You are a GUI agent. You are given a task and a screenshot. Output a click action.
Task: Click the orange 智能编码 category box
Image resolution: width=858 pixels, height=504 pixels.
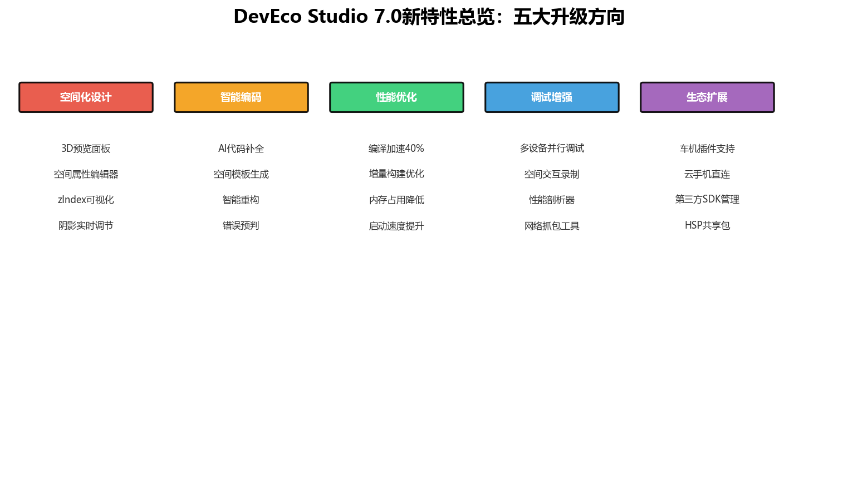[241, 97]
